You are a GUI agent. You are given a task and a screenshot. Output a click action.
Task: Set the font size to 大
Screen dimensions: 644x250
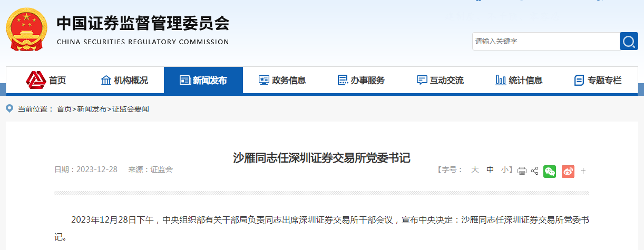(474, 169)
